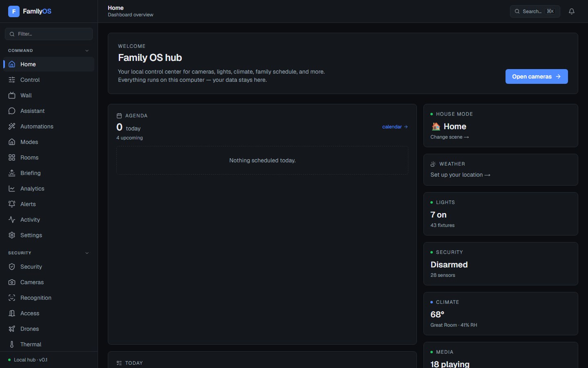This screenshot has height=368, width=588.
Task: Select Analytics in the sidebar
Action: tap(49, 188)
